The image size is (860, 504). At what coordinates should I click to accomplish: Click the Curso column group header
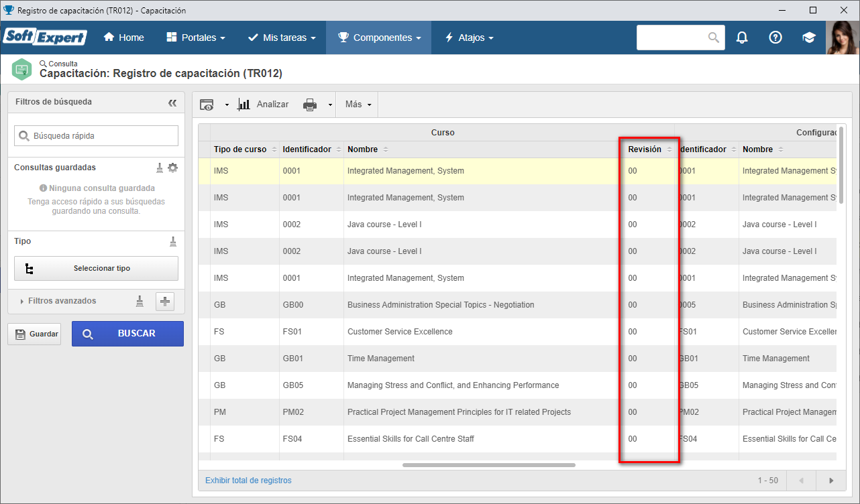(443, 133)
